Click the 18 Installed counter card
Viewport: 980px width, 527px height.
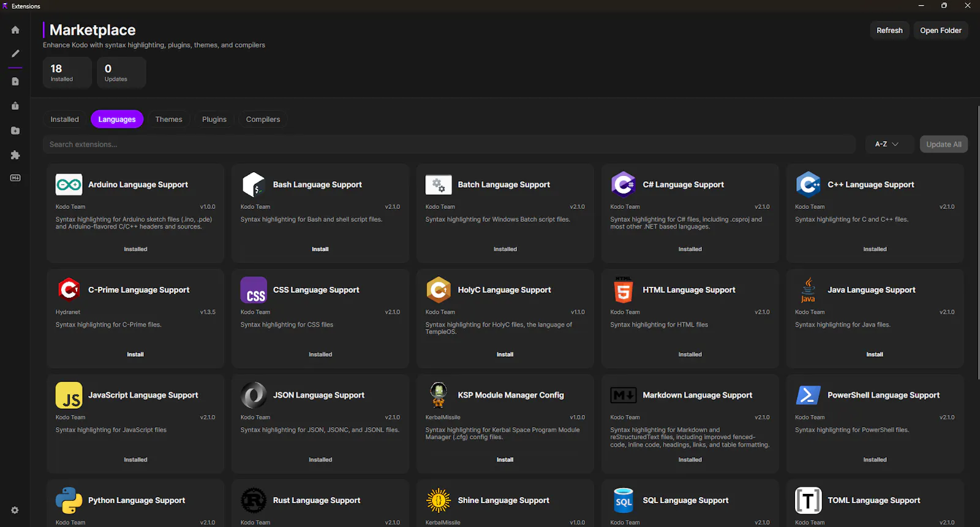[67, 72]
